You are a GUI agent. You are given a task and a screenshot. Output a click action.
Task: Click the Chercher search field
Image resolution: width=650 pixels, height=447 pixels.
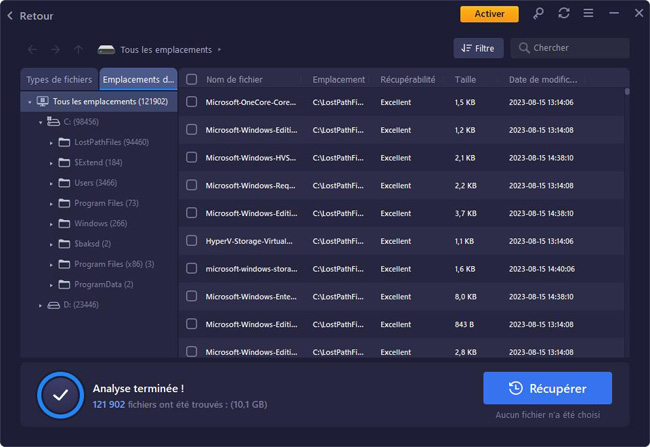(x=570, y=48)
